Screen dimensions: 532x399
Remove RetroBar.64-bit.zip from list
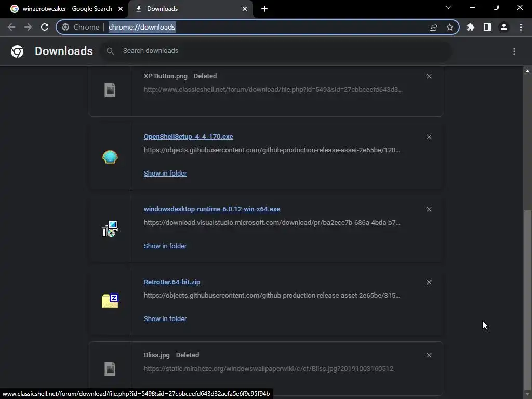[429, 282]
